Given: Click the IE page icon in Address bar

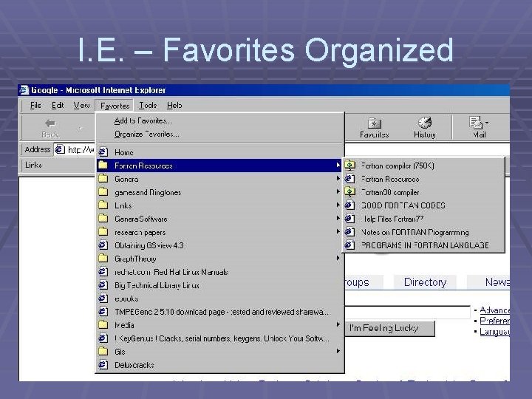Looking at the screenshot, I should [x=60, y=149].
